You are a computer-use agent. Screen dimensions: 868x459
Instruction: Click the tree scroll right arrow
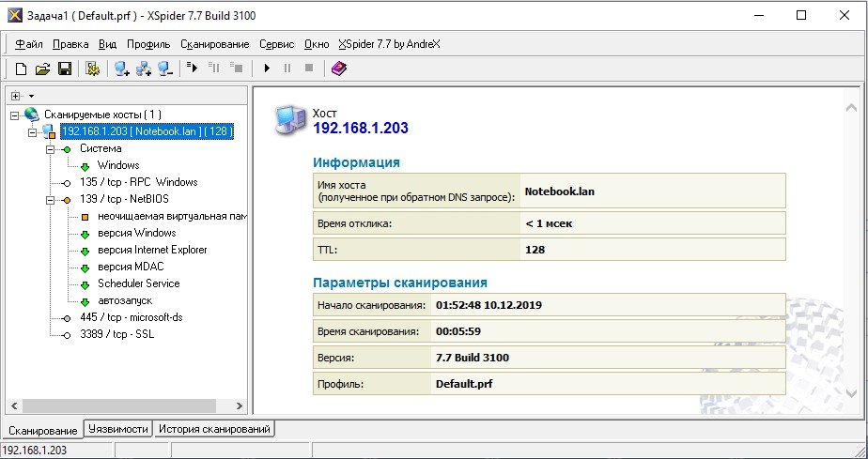pos(240,405)
